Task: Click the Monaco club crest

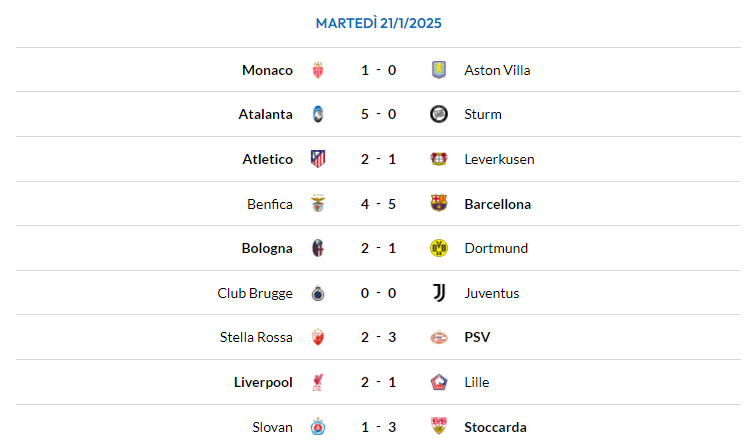Action: coord(318,70)
